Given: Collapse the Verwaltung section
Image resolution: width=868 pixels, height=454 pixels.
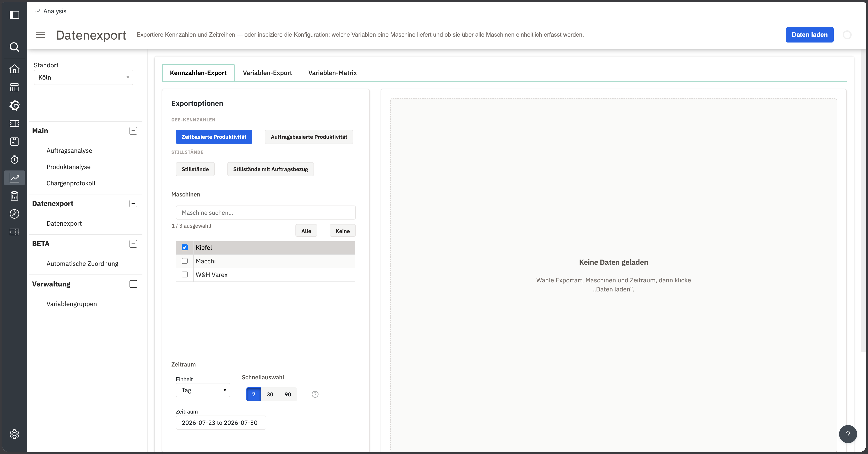Looking at the screenshot, I should 133,284.
